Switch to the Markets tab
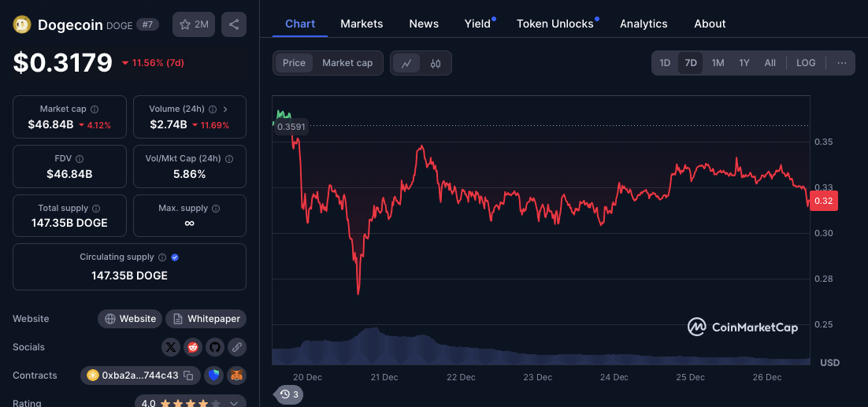The width and height of the screenshot is (868, 407). (x=362, y=24)
